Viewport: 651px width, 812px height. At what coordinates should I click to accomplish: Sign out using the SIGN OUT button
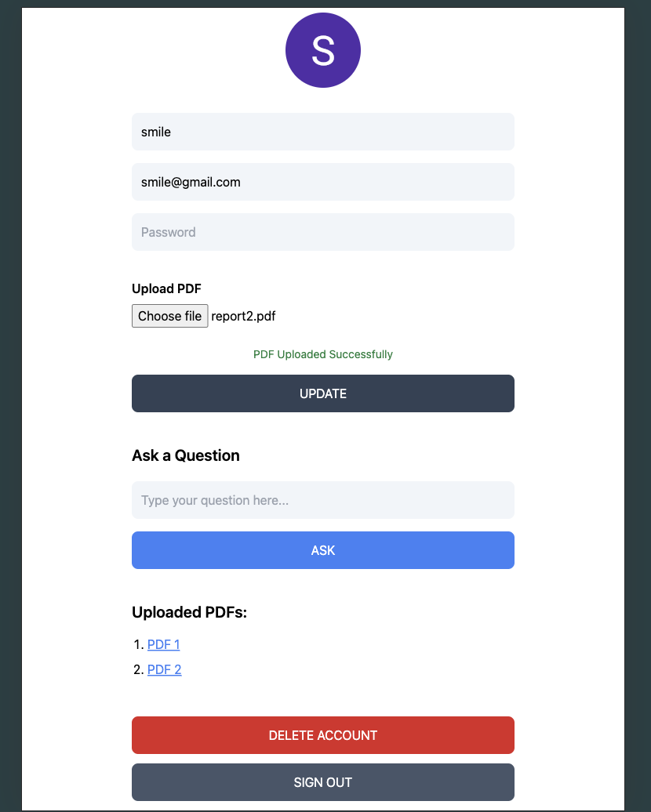(322, 782)
